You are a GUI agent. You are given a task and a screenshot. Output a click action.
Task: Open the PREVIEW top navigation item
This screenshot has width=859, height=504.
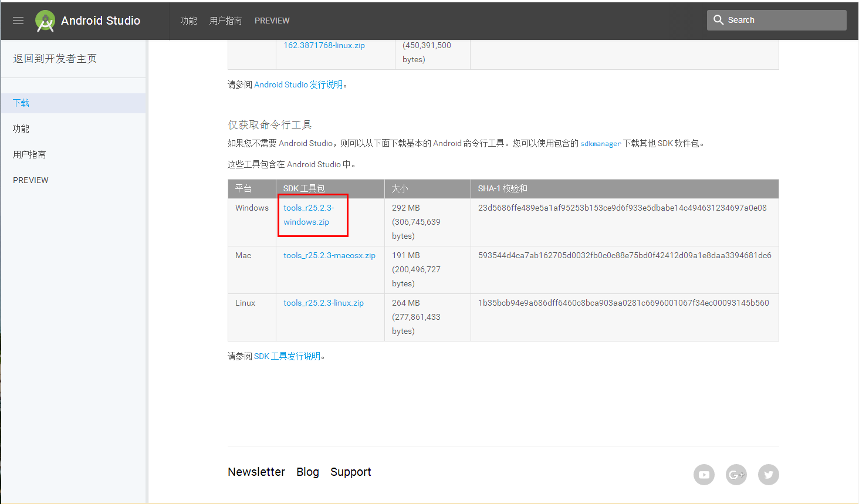[x=272, y=21]
